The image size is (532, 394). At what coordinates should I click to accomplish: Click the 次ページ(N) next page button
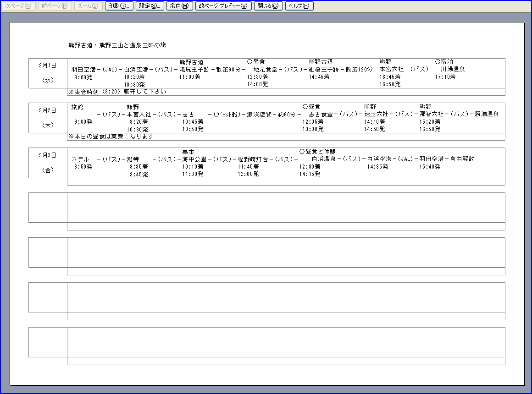19,5
